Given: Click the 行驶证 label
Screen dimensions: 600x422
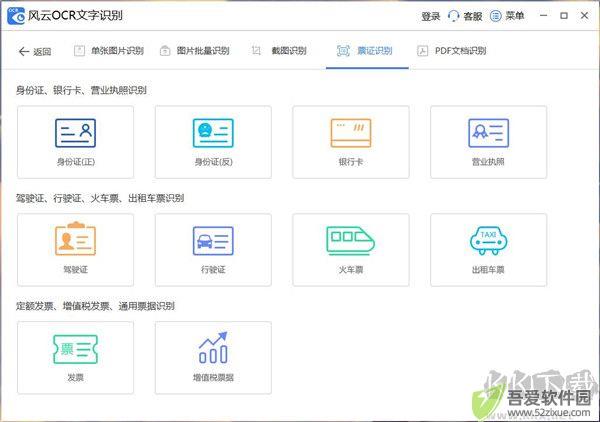Looking at the screenshot, I should tap(213, 270).
